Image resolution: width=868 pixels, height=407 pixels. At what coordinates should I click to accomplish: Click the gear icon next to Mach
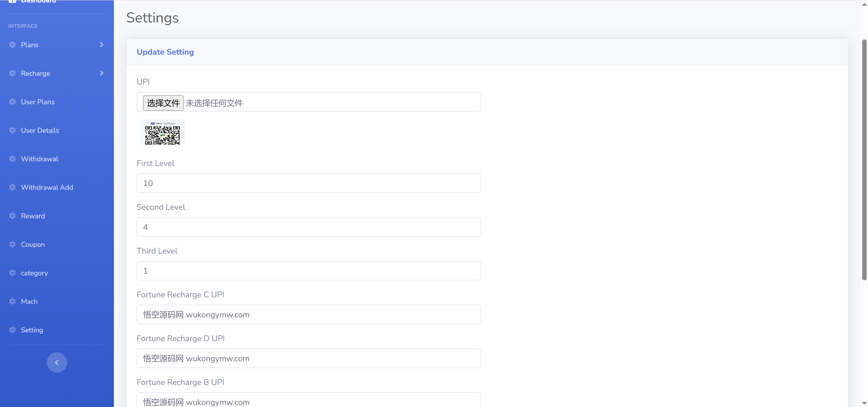coord(13,301)
